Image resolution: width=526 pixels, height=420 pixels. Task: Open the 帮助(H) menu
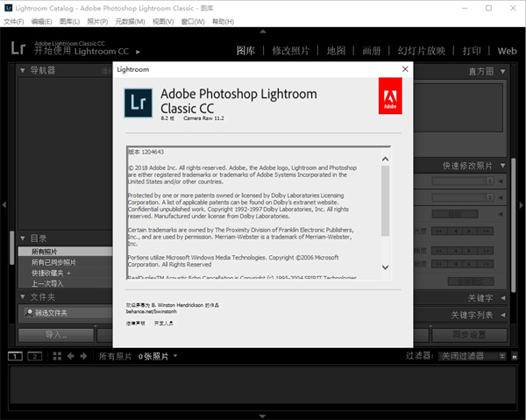point(223,21)
